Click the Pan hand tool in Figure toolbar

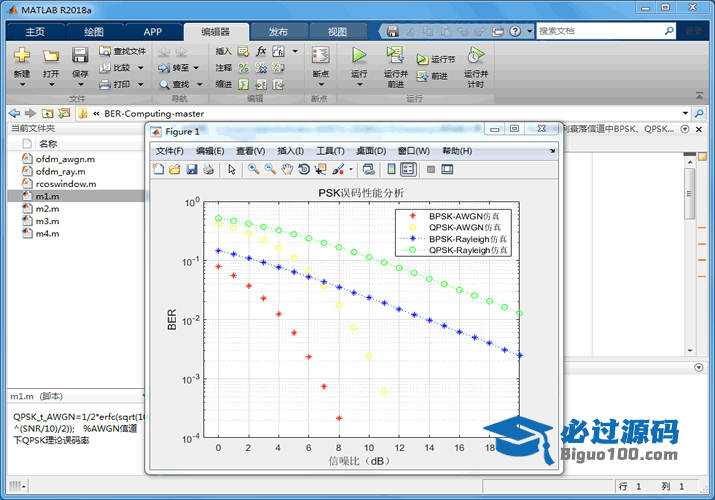[286, 170]
